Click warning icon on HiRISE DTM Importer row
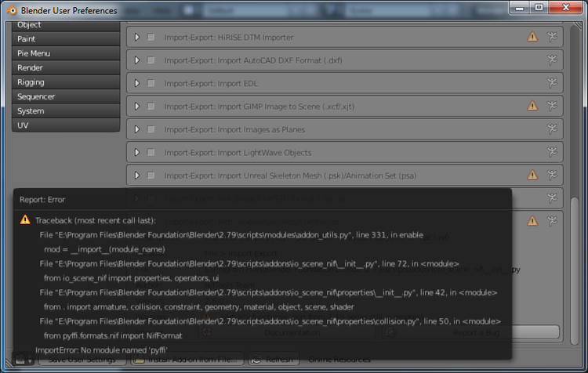Screen dimensions: 588x373 [532, 37]
